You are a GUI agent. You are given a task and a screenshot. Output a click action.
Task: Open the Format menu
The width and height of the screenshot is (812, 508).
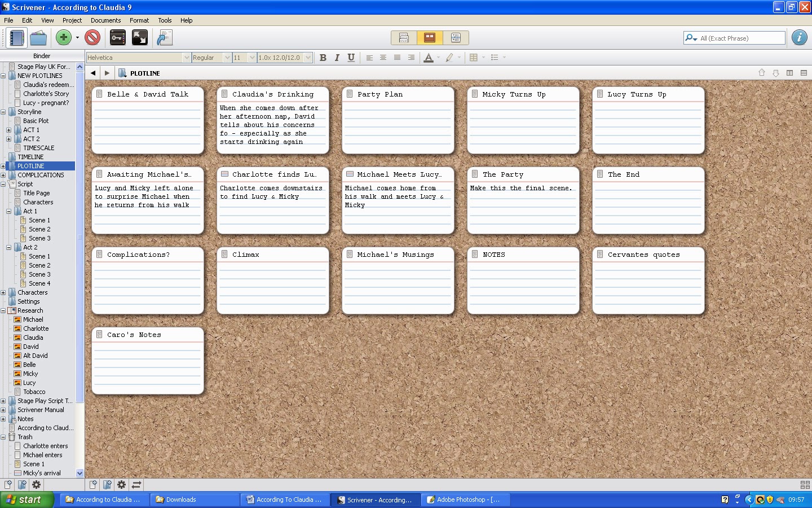click(x=139, y=20)
